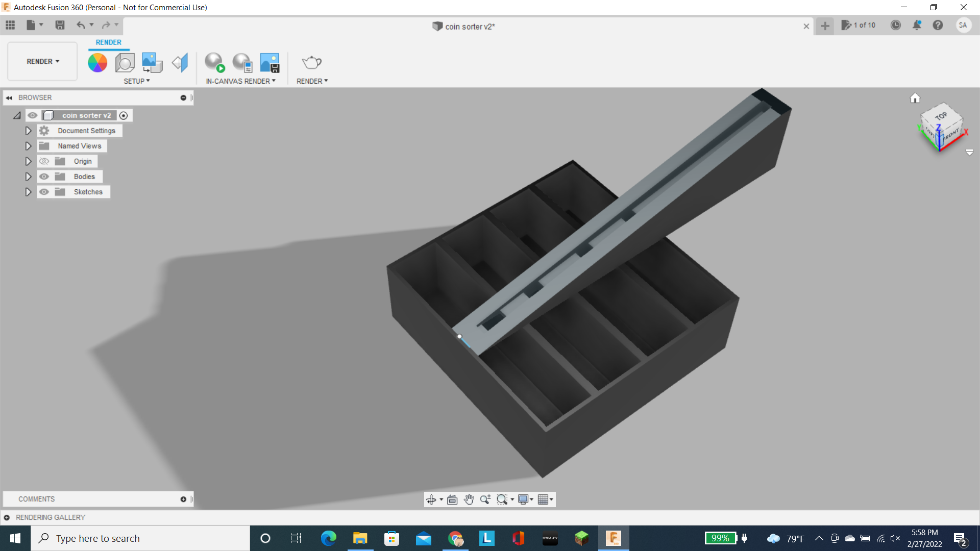Select the teapot Render icon
Viewport: 980px width, 551px height.
311,62
